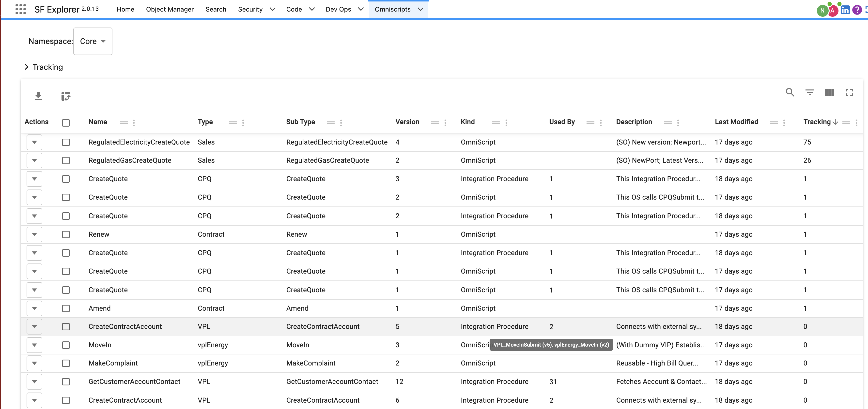
Task: Toggle fullscreen table icon
Action: click(849, 92)
